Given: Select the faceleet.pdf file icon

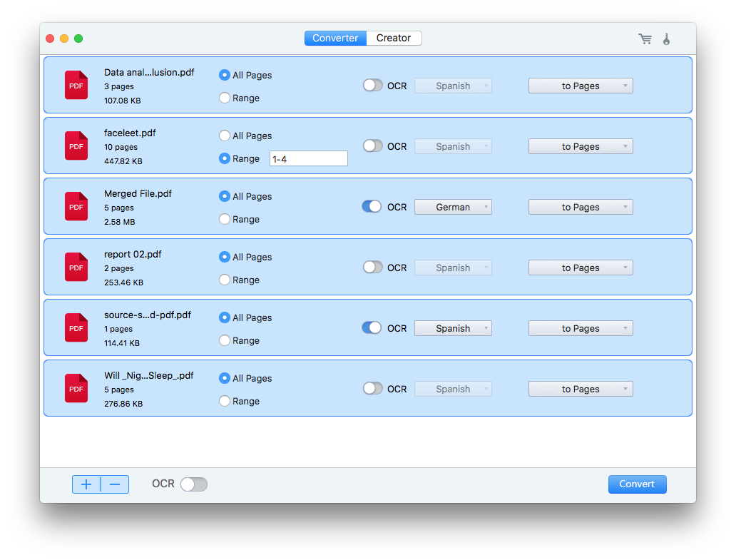Looking at the screenshot, I should [x=76, y=146].
